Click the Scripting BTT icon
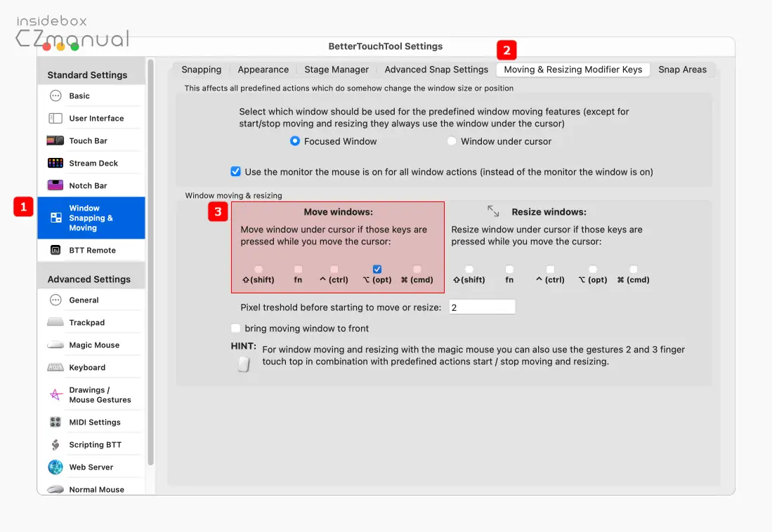 [55, 444]
